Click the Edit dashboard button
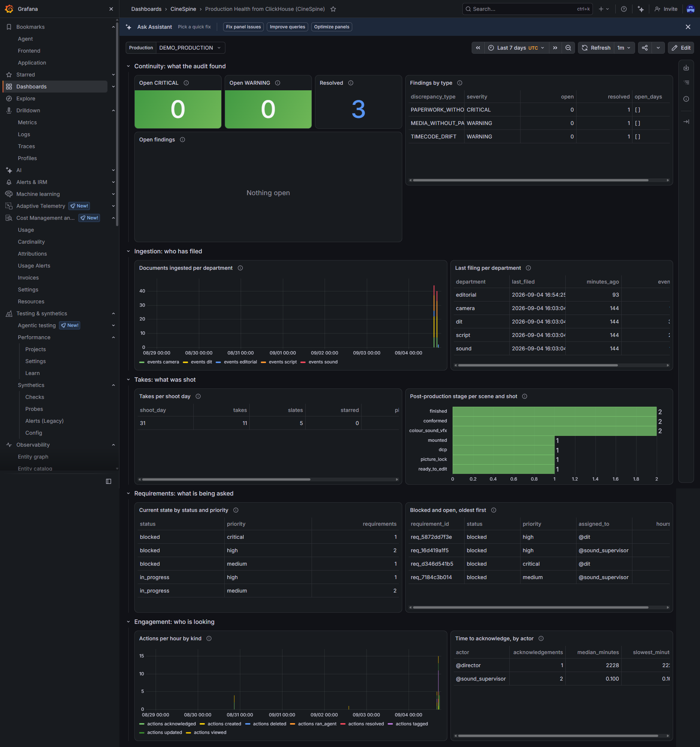This screenshot has height=747, width=700. pos(681,48)
